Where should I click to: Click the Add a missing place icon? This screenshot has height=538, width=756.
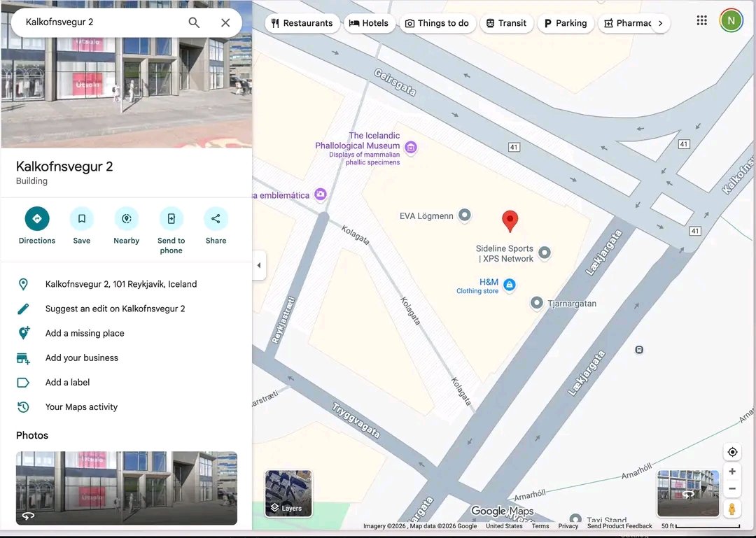click(x=23, y=333)
